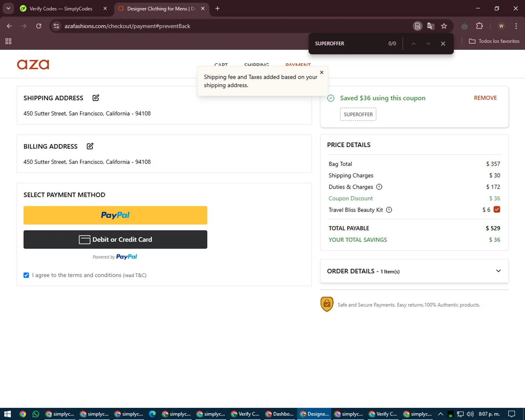Uncheck Travel Bliss Beauty Kit checkbox
Image resolution: width=525 pixels, height=420 pixels.
tap(497, 210)
